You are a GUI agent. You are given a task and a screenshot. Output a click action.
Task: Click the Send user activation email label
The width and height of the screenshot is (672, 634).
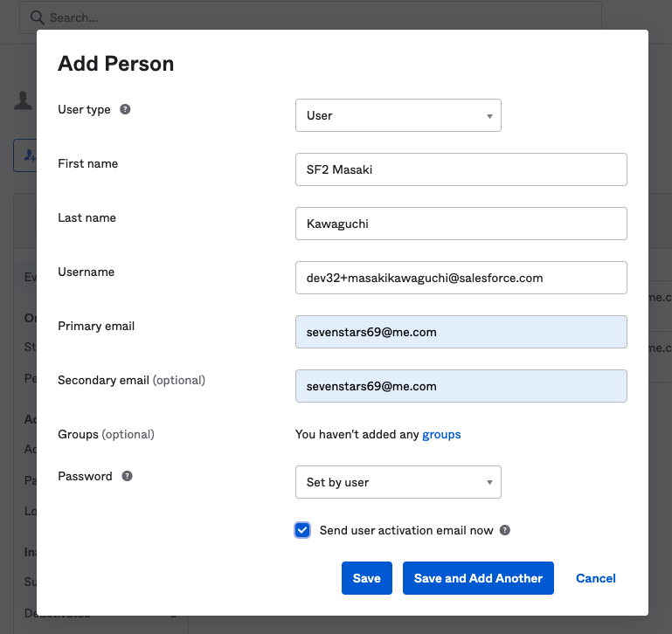(x=406, y=531)
